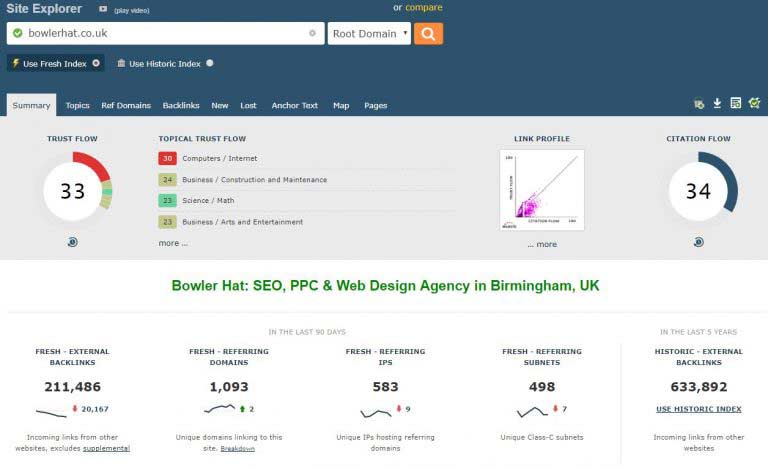Screen dimensions: 768x469
Task: Expand more topical trust flow topics
Action: pyautogui.click(x=172, y=243)
